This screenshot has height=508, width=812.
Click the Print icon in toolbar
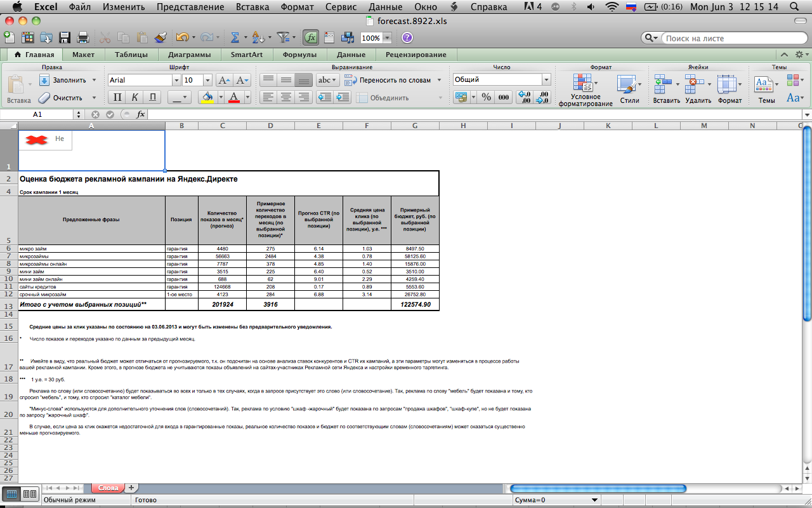click(x=82, y=37)
